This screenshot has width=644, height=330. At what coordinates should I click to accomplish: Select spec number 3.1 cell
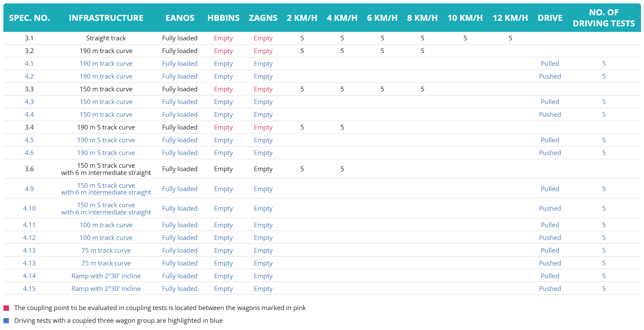click(x=29, y=38)
